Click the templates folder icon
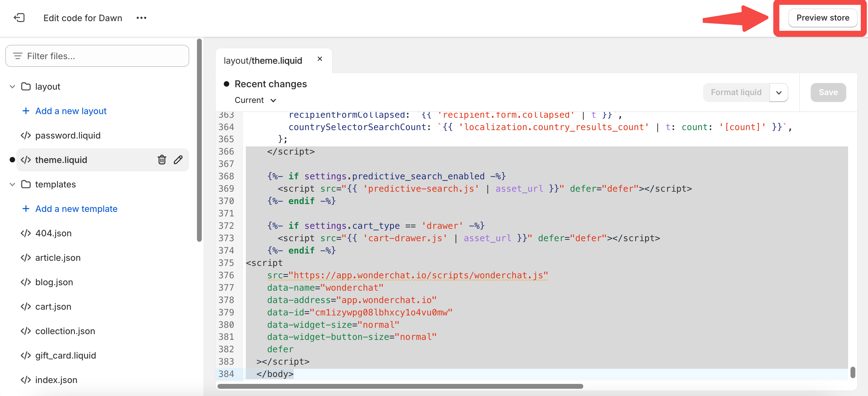Image resolution: width=868 pixels, height=396 pixels. (x=26, y=184)
